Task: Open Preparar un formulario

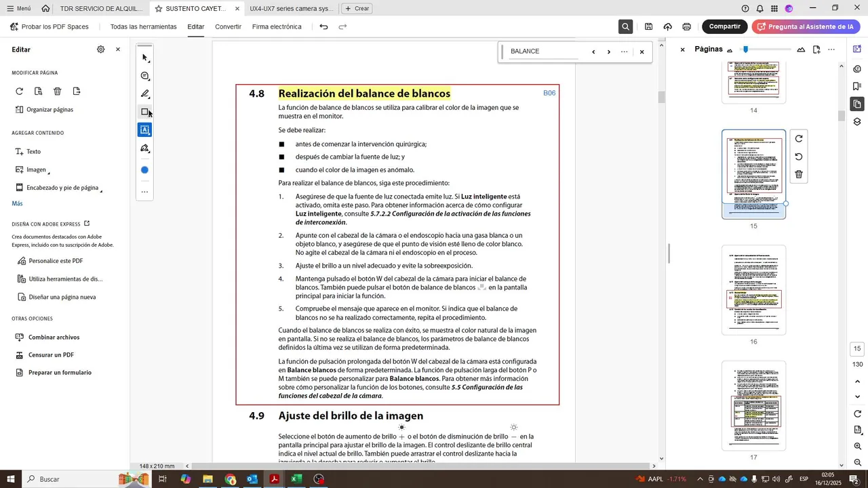Action: pyautogui.click(x=54, y=373)
